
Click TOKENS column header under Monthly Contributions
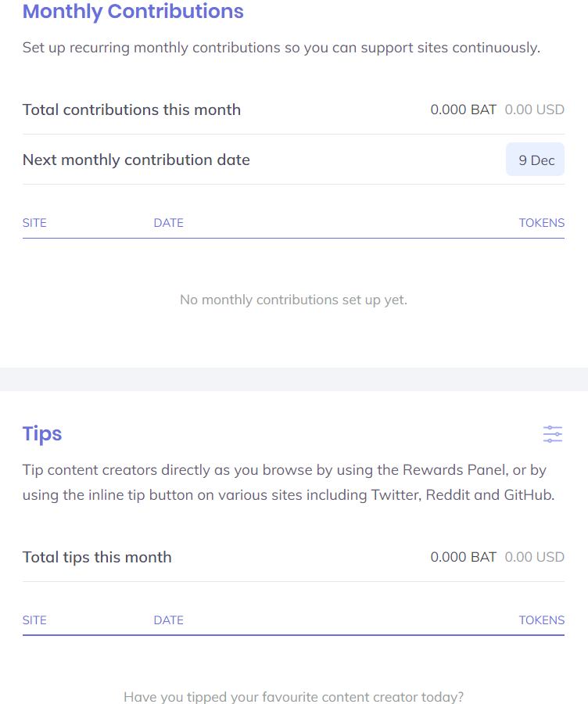coord(541,223)
